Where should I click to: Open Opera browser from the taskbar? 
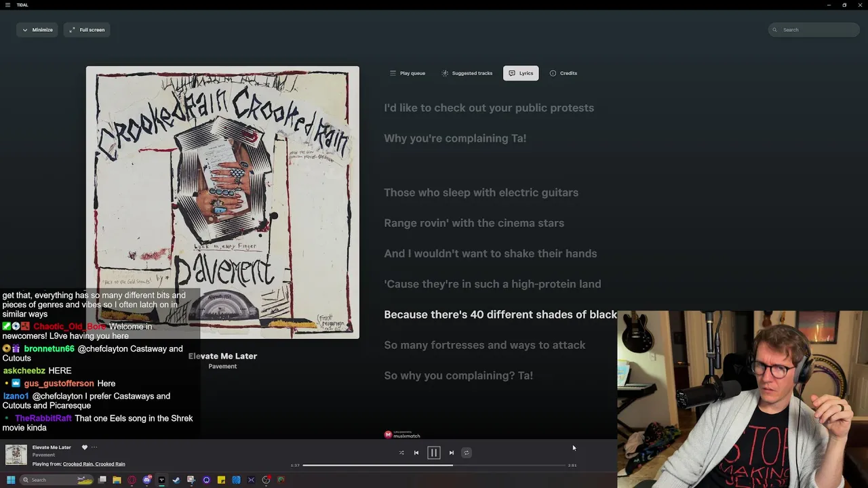[x=132, y=480]
